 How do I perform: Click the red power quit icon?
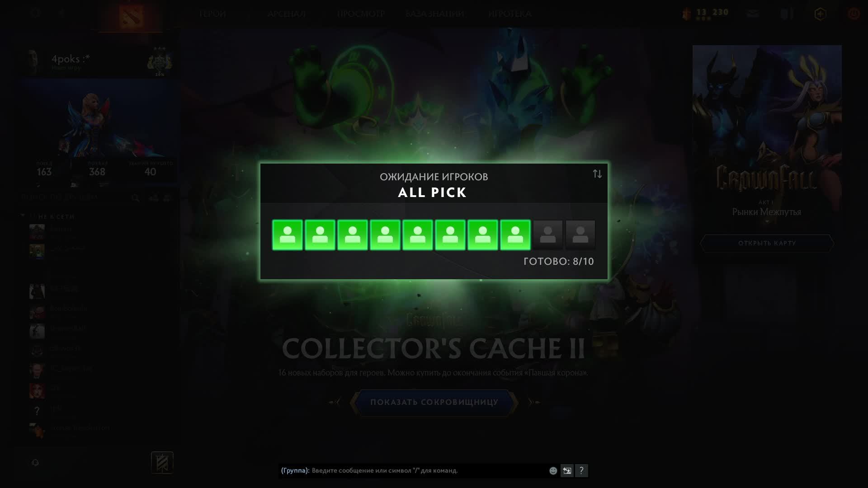(854, 14)
